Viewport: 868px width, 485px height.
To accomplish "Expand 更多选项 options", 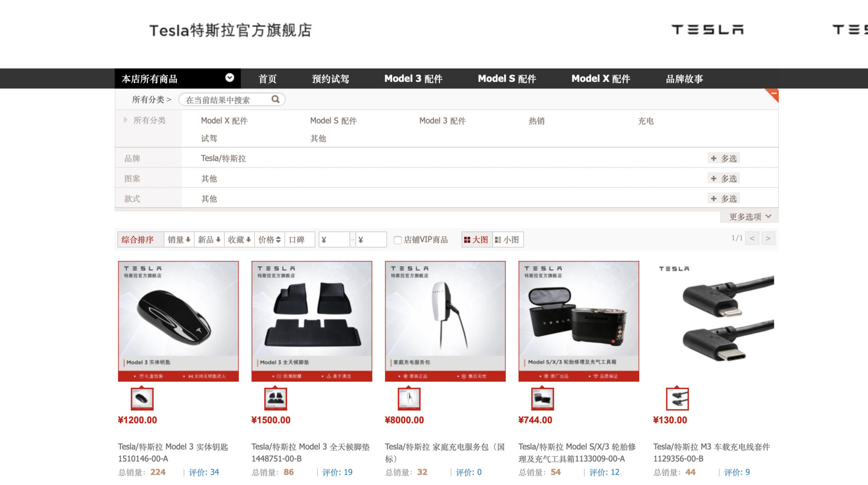I will (x=750, y=217).
